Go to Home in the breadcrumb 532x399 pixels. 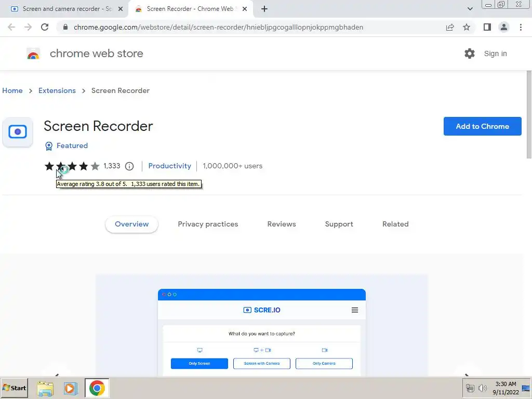(x=12, y=90)
